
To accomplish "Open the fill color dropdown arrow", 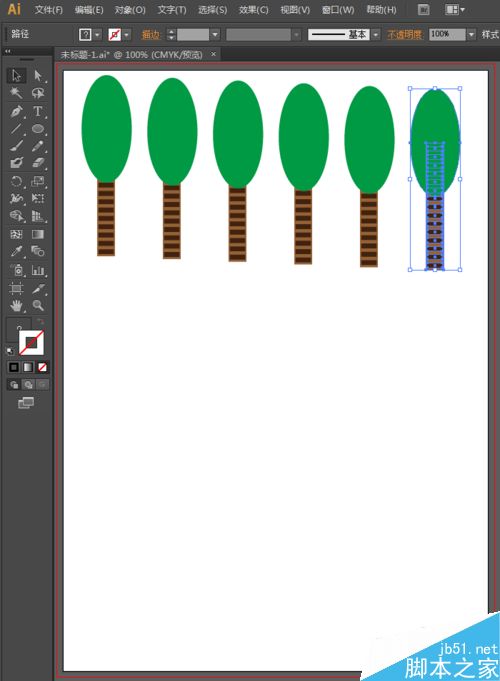I will 98,35.
